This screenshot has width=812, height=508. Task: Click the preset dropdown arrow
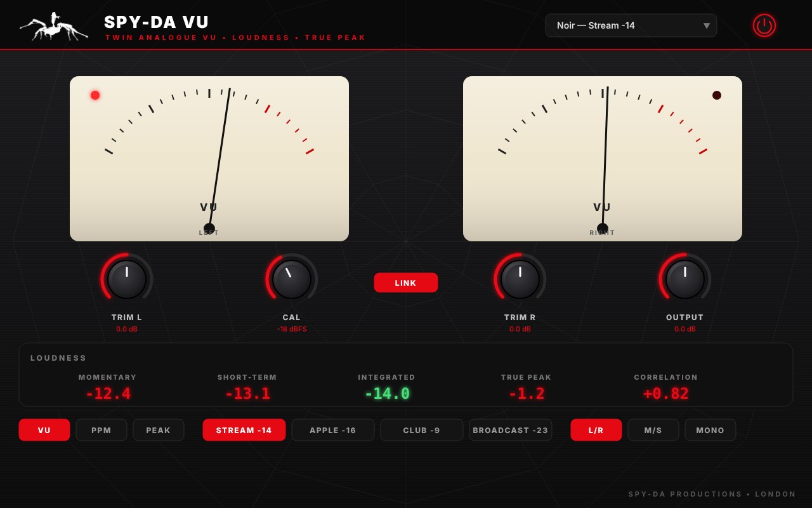(707, 26)
